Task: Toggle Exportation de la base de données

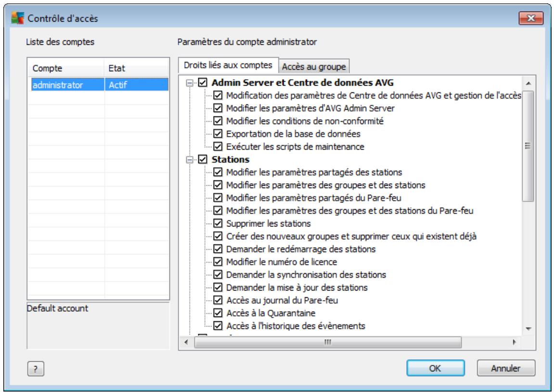Action: click(x=218, y=134)
